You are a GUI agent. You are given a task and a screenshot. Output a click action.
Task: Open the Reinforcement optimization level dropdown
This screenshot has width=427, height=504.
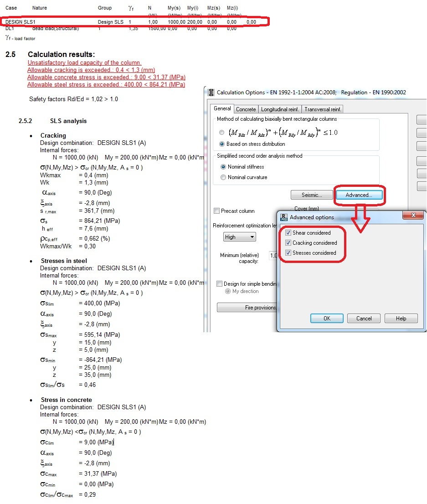point(240,237)
